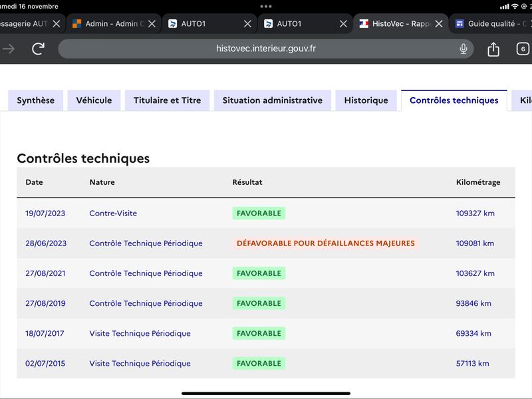532x399 pixels.
Task: Tap the Wi-Fi status icon
Action: pyautogui.click(x=515, y=7)
